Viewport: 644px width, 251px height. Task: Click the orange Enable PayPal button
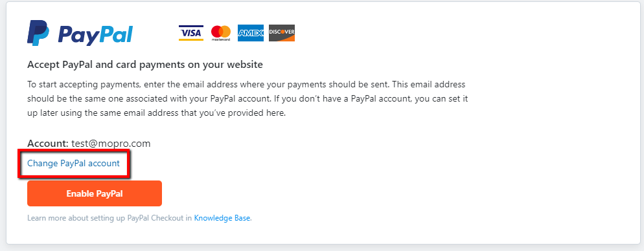[x=95, y=193]
